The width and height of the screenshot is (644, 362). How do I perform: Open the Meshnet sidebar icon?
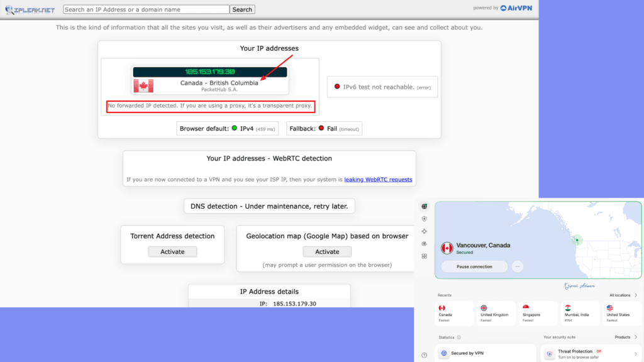pos(425,231)
